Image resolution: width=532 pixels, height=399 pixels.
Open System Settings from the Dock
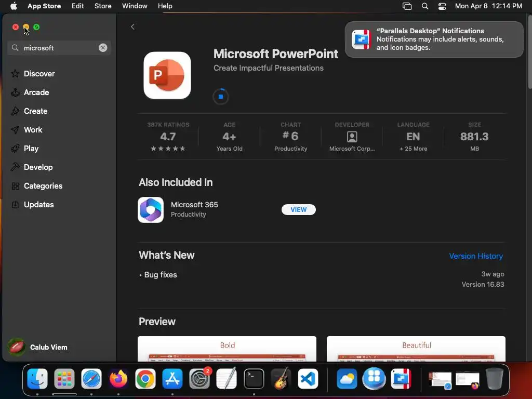(199, 379)
